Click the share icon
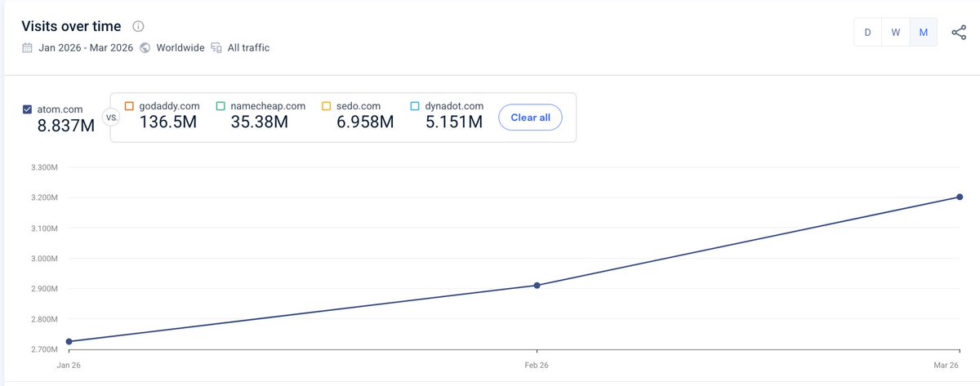 tap(959, 33)
